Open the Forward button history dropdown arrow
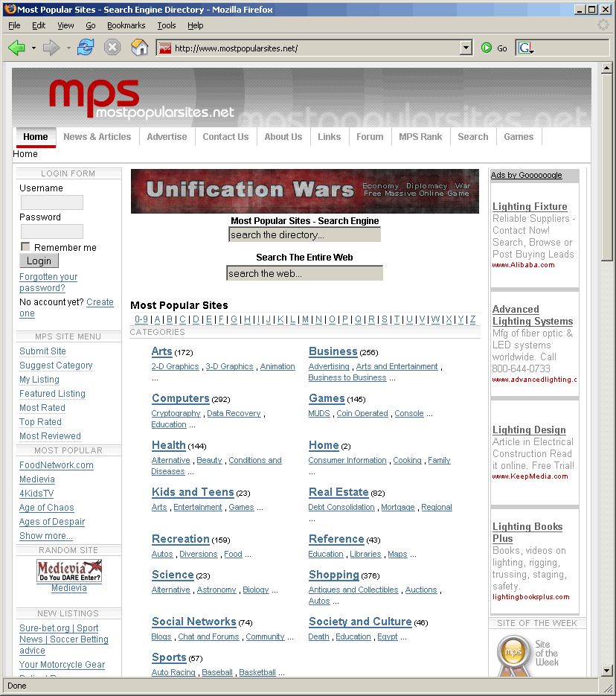 pos(68,48)
